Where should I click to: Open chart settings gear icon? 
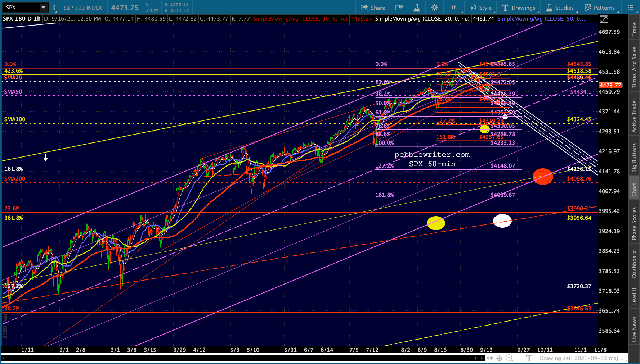434,8
